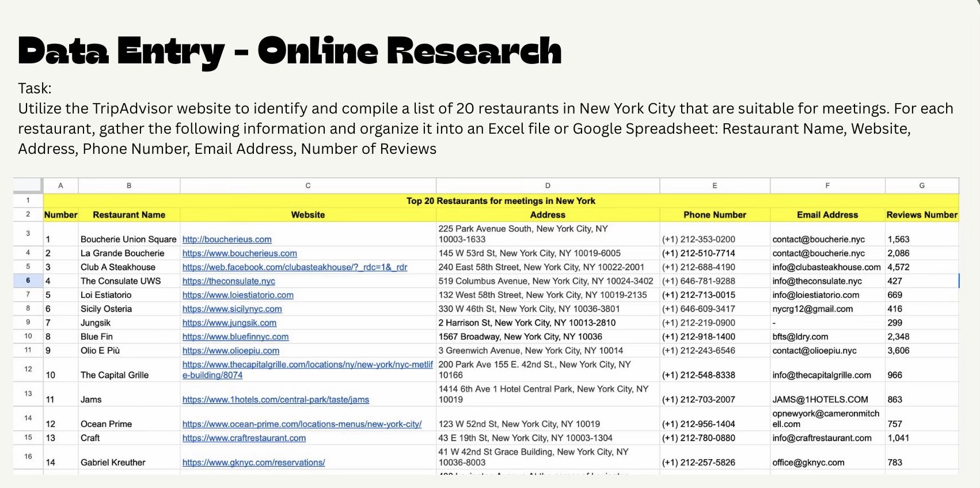Select the 519 Columbus Avenue address cell
Screen dimensions: 980x488
pyautogui.click(x=548, y=281)
